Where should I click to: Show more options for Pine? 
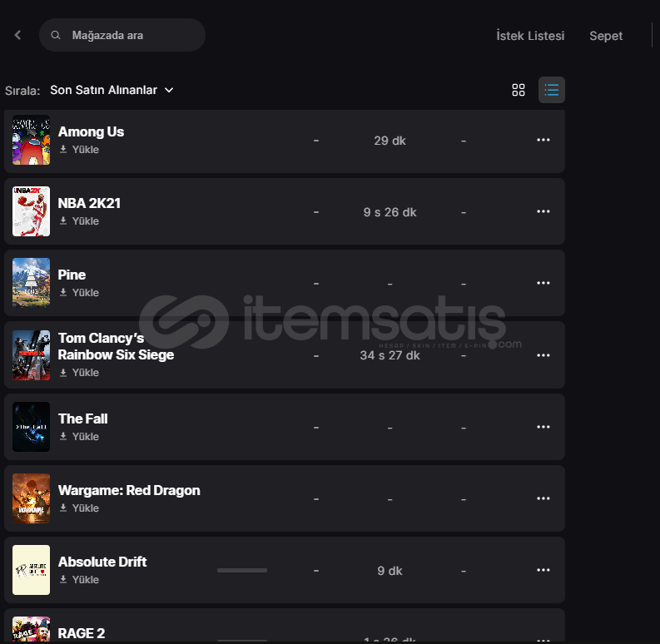[x=543, y=283]
